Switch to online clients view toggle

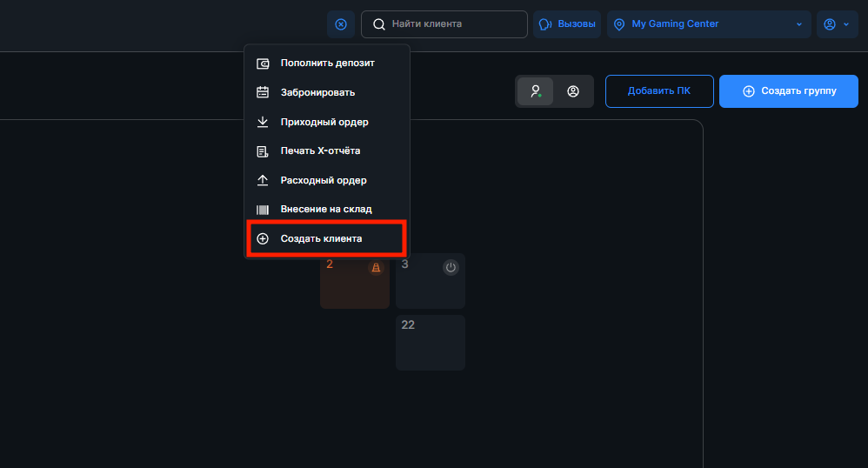[535, 91]
